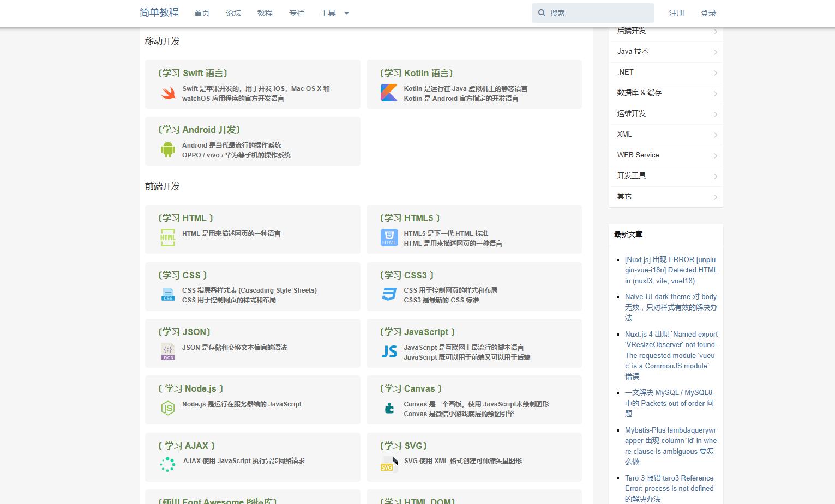Select WEB Service in the sidebar
This screenshot has width=835, height=504.
pos(638,155)
